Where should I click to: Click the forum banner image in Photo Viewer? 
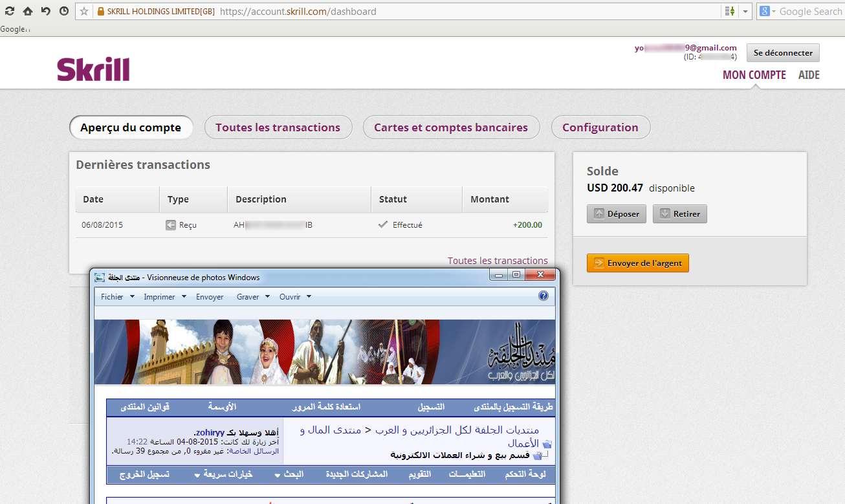(x=325, y=352)
